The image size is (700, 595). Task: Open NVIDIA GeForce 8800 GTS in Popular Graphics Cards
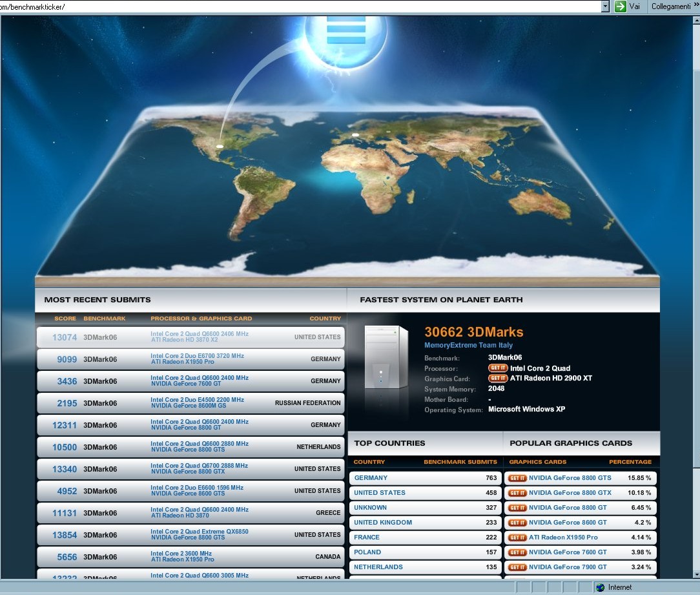coord(570,478)
